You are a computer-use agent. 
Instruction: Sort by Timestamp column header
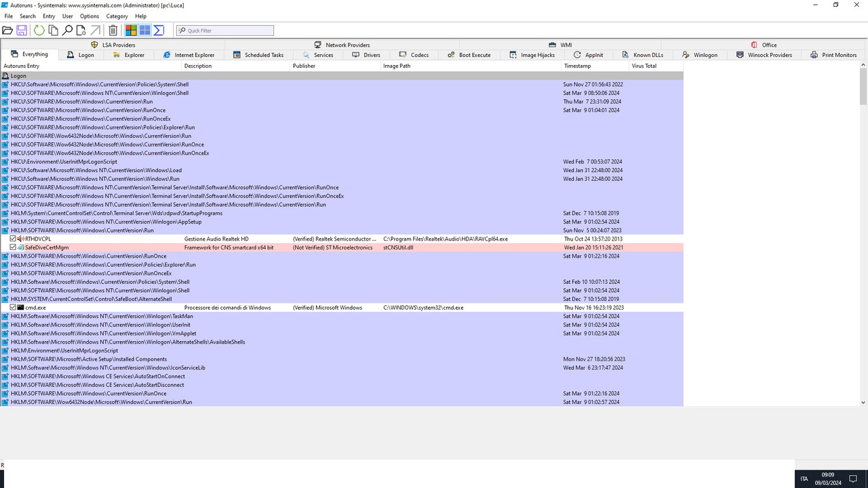click(595, 66)
